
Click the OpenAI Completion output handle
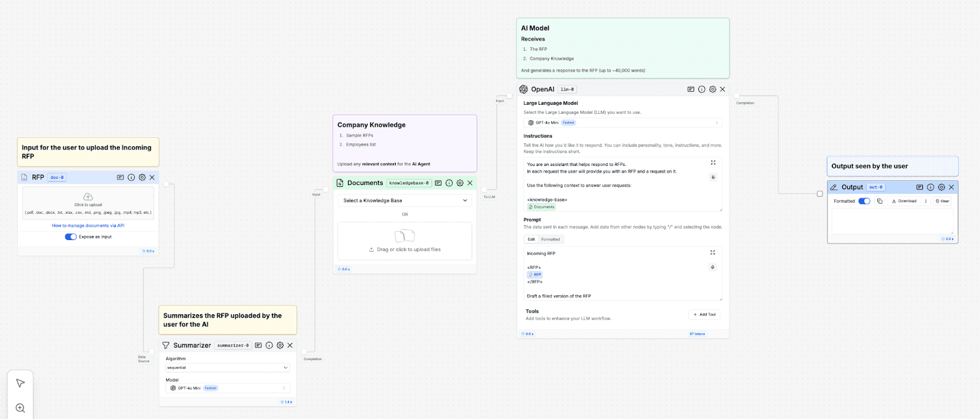[x=736, y=96]
